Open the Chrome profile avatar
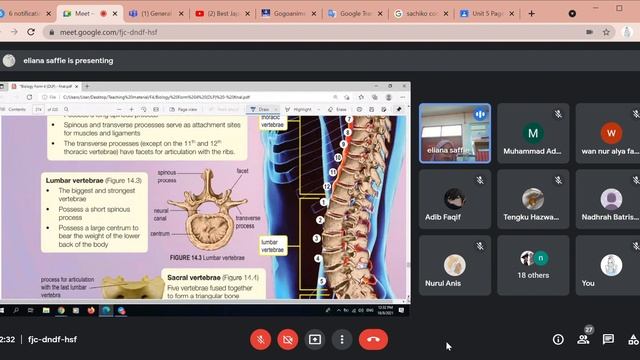The width and height of the screenshot is (640, 360). (x=627, y=32)
